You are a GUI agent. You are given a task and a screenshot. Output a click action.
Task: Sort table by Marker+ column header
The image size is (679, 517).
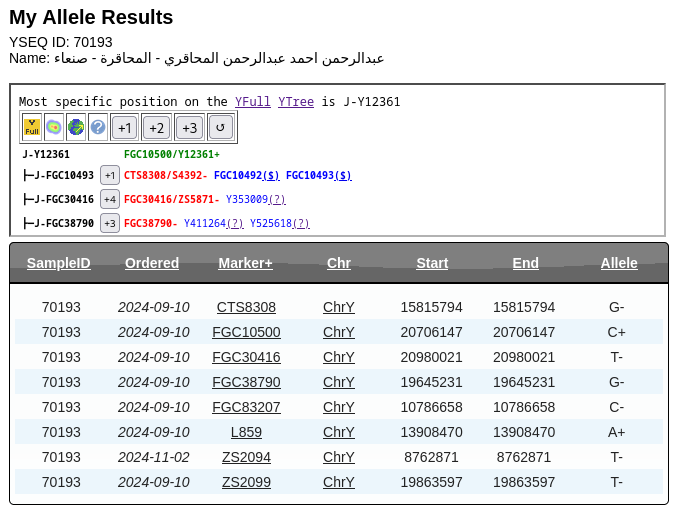point(246,263)
